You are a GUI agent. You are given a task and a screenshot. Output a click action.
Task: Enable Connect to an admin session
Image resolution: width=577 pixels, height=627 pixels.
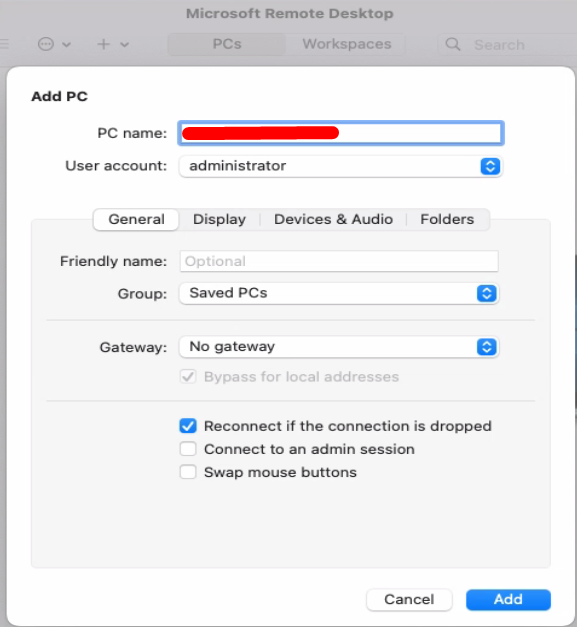pyautogui.click(x=188, y=449)
